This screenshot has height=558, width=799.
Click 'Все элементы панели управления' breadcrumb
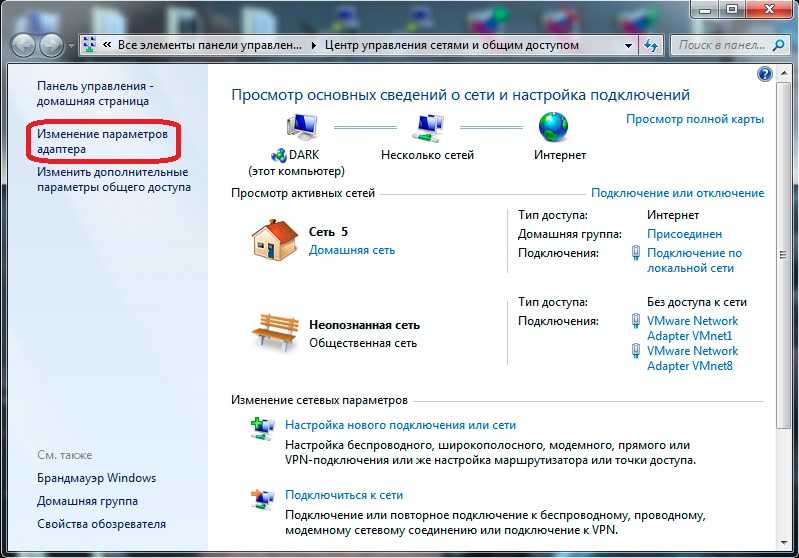[x=209, y=45]
